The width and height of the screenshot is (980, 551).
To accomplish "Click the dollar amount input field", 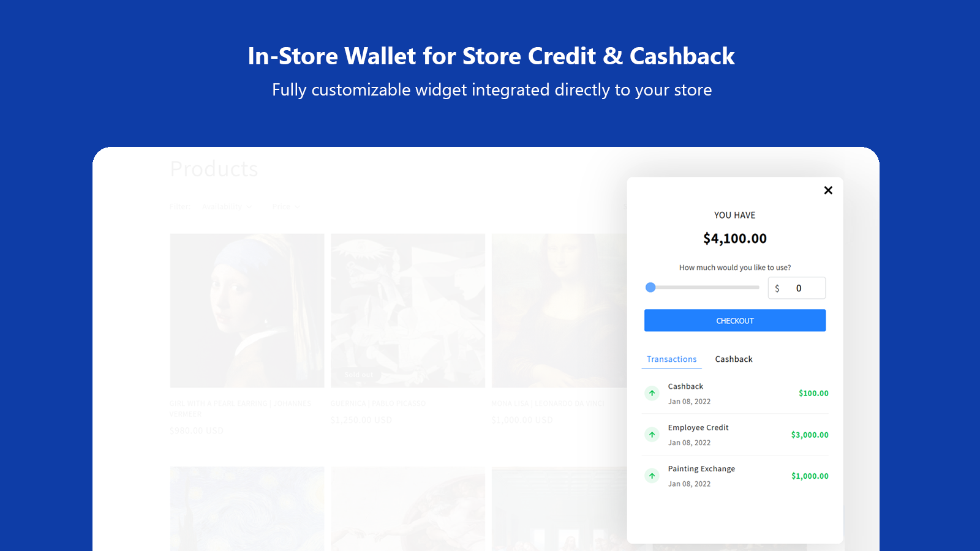I will (797, 288).
